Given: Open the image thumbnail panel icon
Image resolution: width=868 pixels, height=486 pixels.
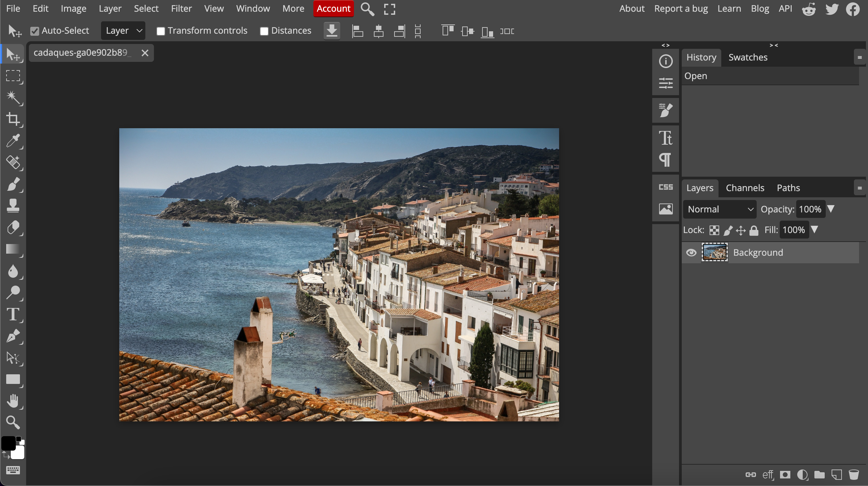Looking at the screenshot, I should 666,209.
